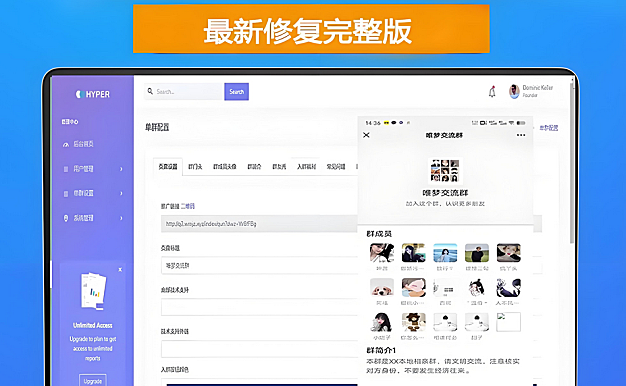Close the phone preview with the X icon
The height and width of the screenshot is (386, 626).
pos(366,135)
